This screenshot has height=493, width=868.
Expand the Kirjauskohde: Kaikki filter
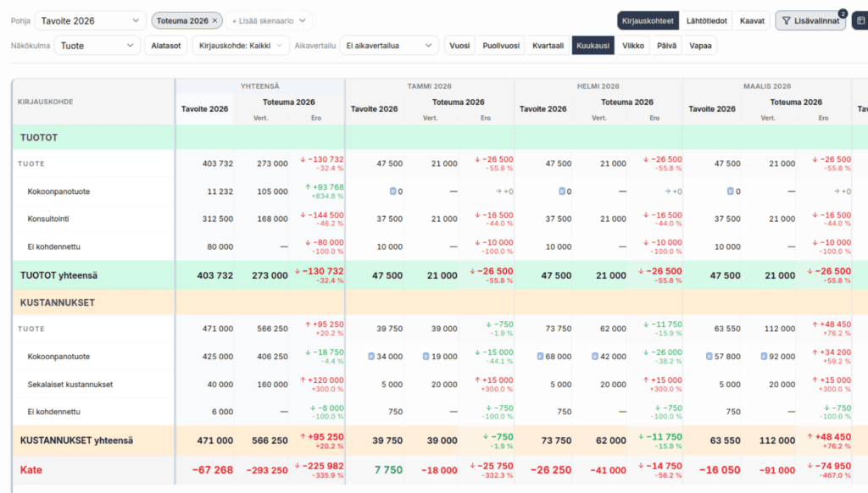pyautogui.click(x=241, y=46)
